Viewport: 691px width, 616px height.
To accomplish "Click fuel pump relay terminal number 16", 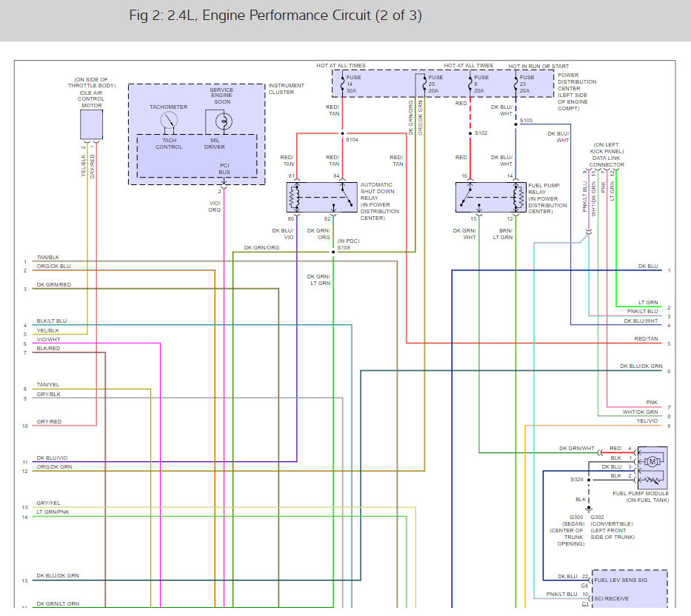I will coord(464,175).
